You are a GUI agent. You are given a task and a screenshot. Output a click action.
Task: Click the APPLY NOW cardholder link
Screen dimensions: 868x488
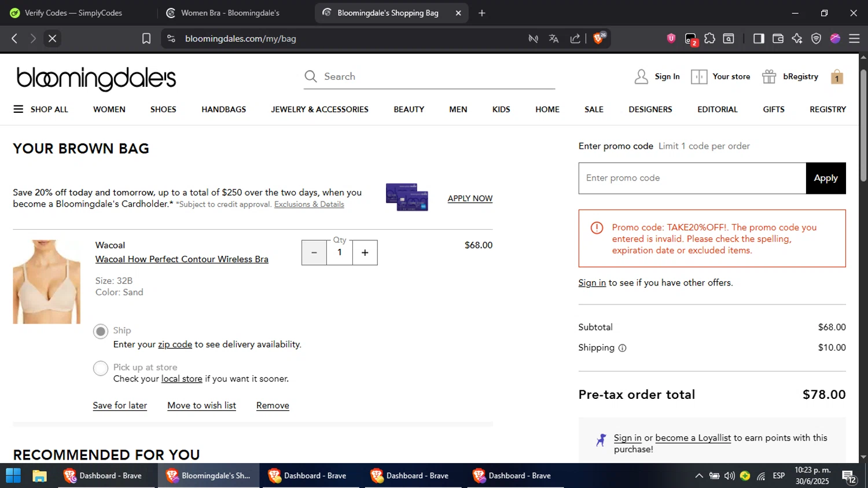(470, 199)
